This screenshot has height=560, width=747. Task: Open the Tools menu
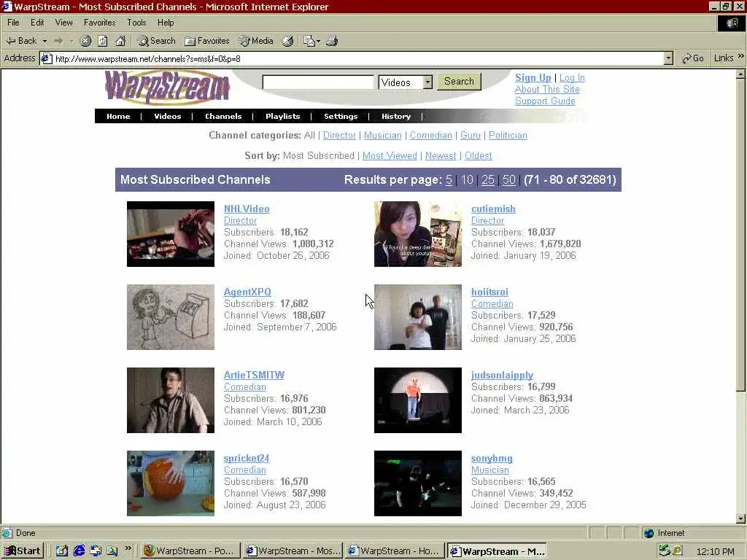click(x=136, y=23)
